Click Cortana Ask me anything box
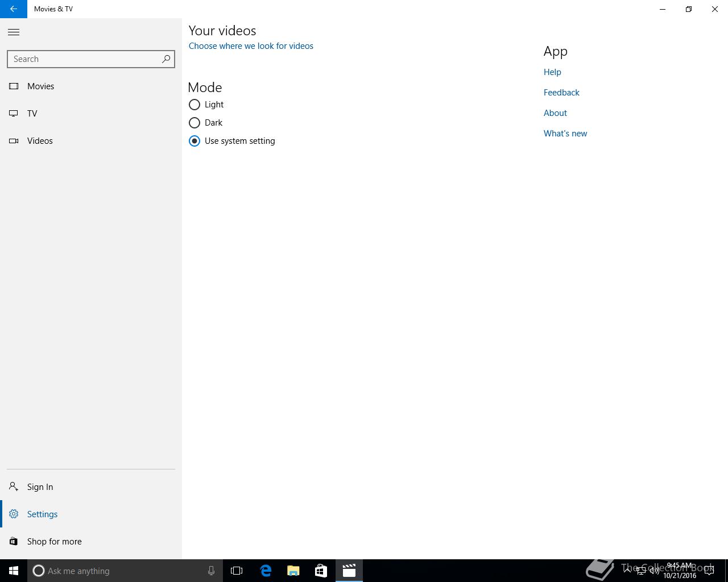Viewport: 728px width, 582px height. pyautogui.click(x=125, y=571)
